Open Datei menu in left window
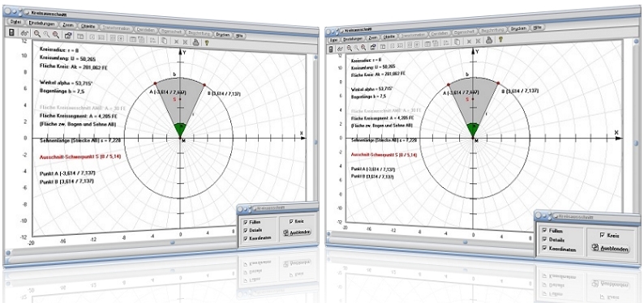The height and width of the screenshot is (303, 644). tap(16, 22)
